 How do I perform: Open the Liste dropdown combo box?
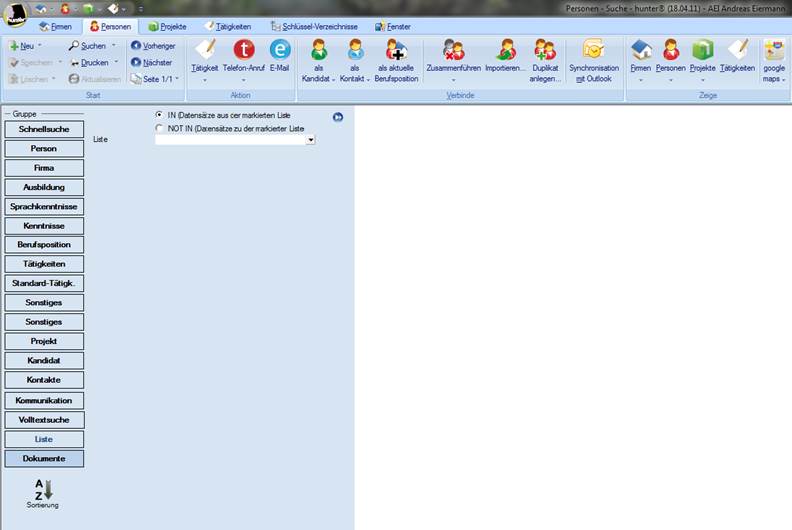coord(311,141)
